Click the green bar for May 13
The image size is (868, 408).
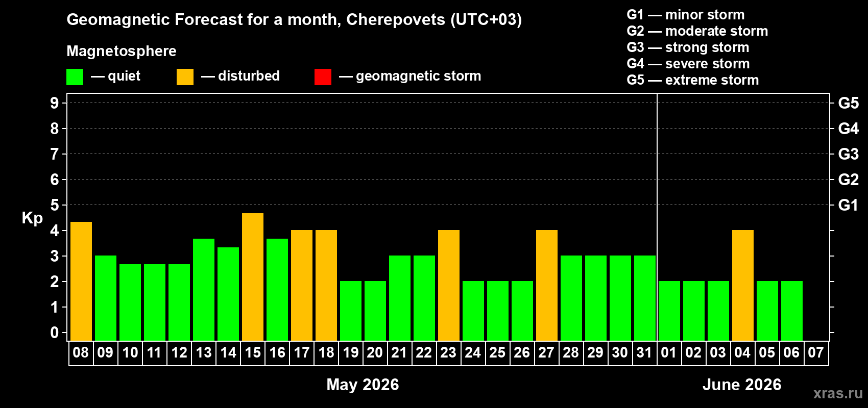pos(204,290)
